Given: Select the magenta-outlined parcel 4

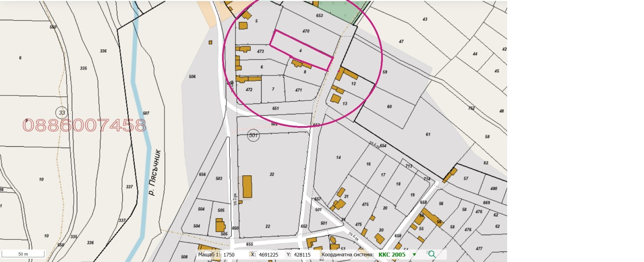Looking at the screenshot, I should point(300,50).
